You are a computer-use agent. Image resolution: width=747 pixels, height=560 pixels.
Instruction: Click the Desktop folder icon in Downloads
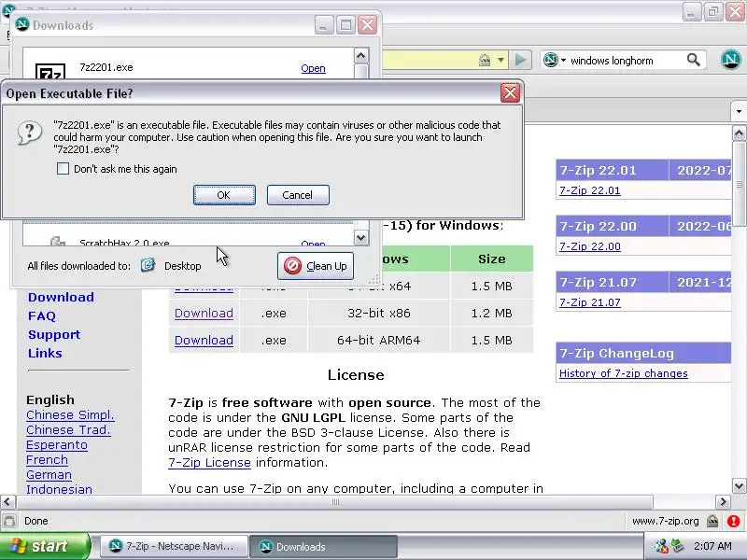pos(148,265)
